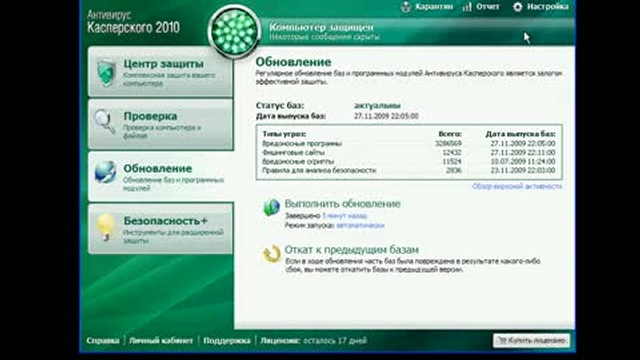Open Карантин from top bar

pyautogui.click(x=434, y=7)
